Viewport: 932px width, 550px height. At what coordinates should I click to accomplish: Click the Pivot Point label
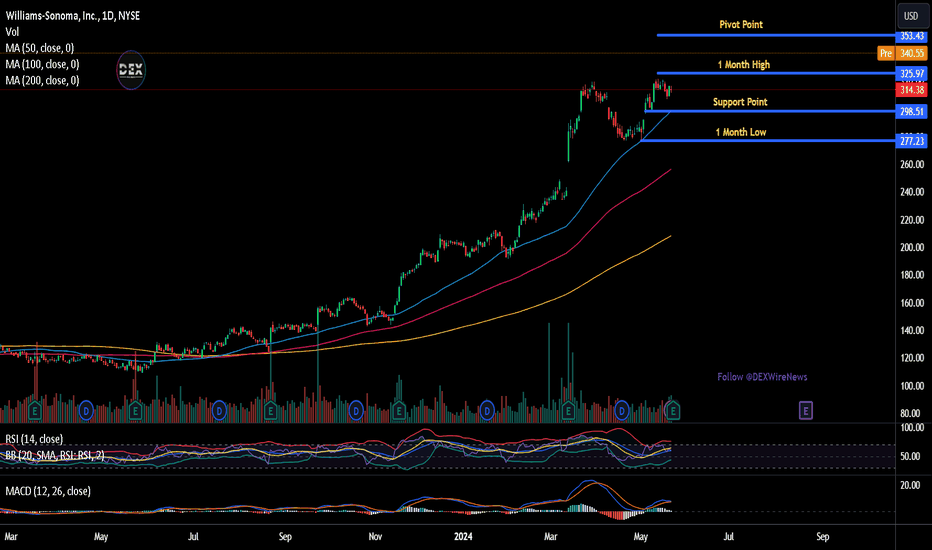point(741,24)
